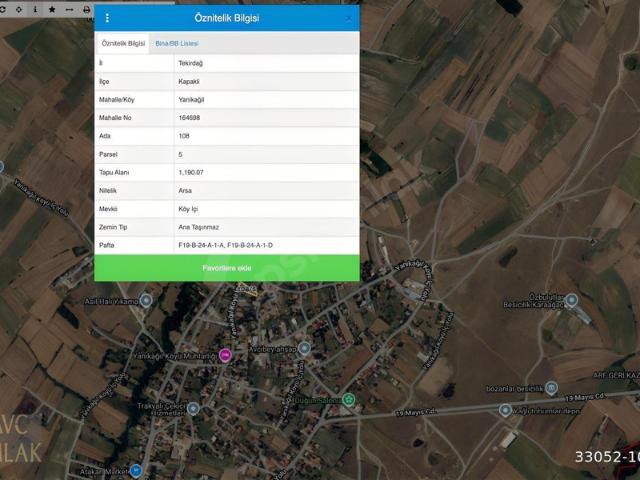Click the Tapu Alanı value 1,190.07
The width and height of the screenshot is (640, 480).
(x=191, y=172)
